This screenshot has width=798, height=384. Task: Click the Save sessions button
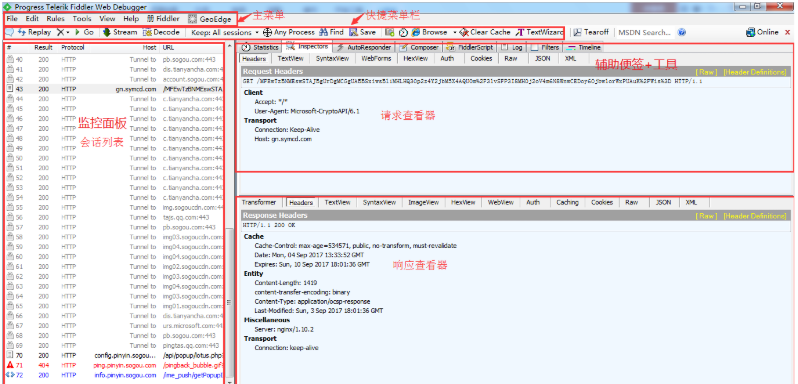362,32
